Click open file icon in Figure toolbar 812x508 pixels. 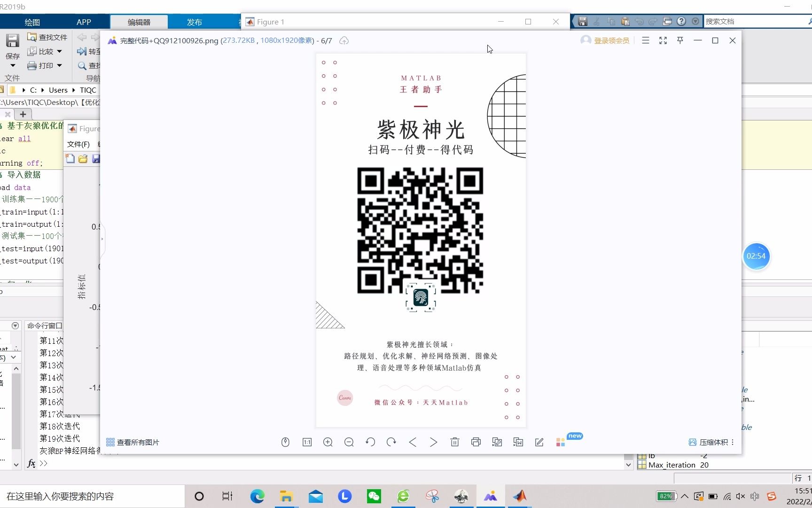[83, 159]
